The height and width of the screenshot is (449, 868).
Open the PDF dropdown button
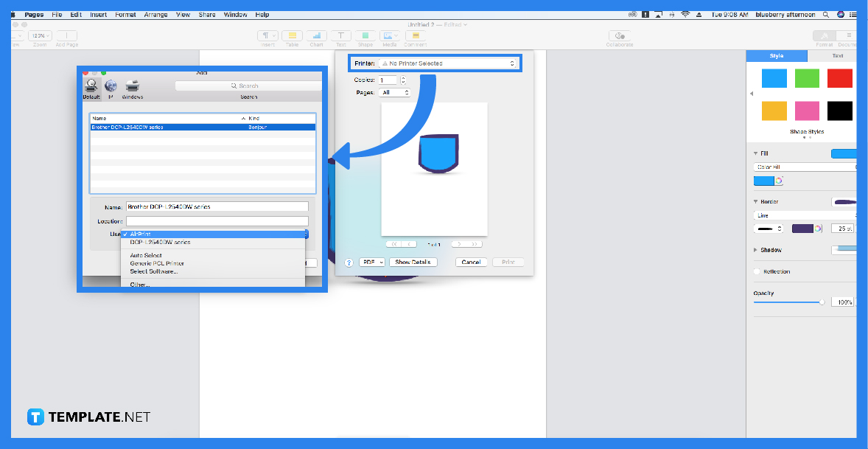click(372, 262)
